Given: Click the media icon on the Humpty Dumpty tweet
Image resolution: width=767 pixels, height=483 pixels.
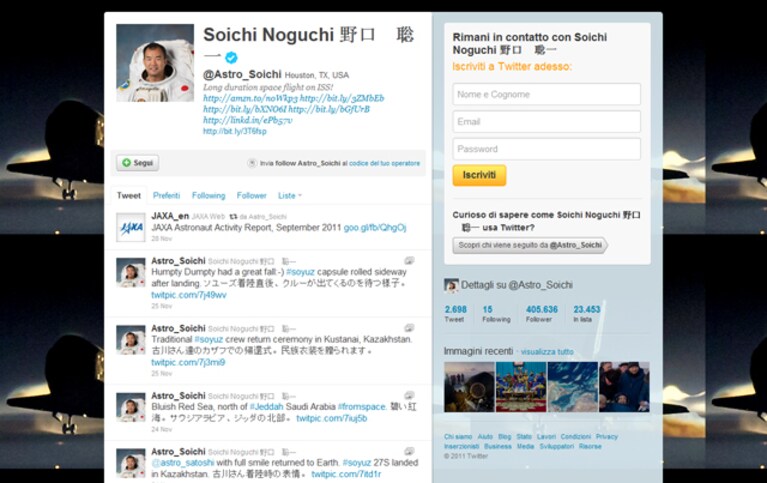Looking at the screenshot, I should 409,260.
